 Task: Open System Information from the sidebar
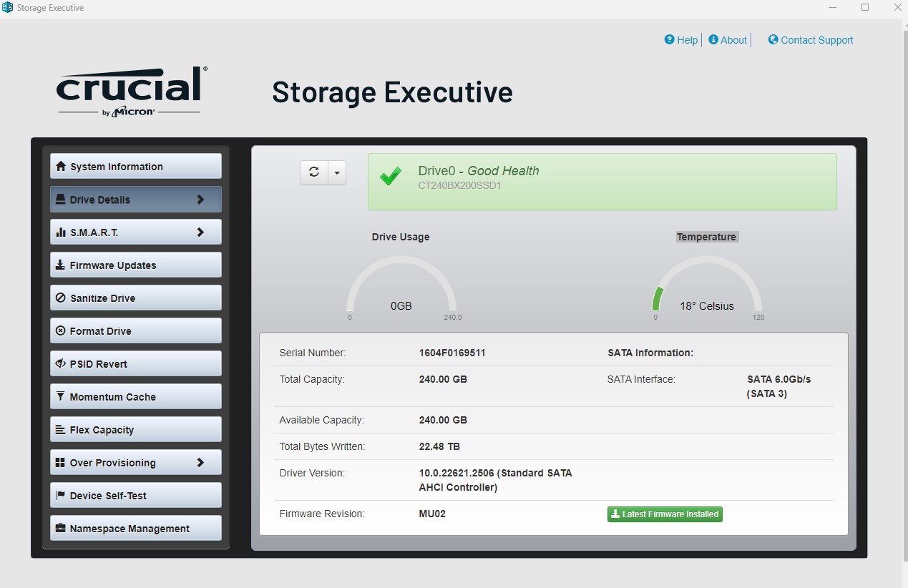(135, 167)
